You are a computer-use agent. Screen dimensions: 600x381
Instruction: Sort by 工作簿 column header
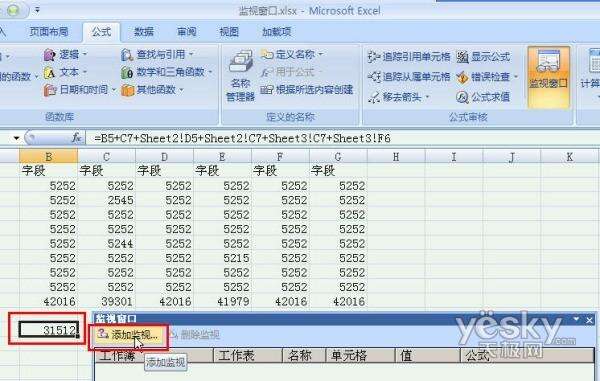153,356
